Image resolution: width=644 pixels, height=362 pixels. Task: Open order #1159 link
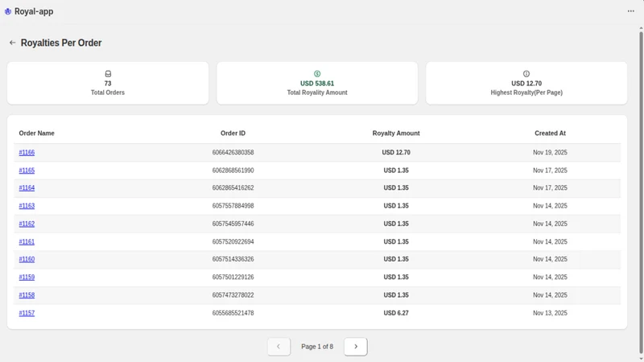click(x=27, y=277)
